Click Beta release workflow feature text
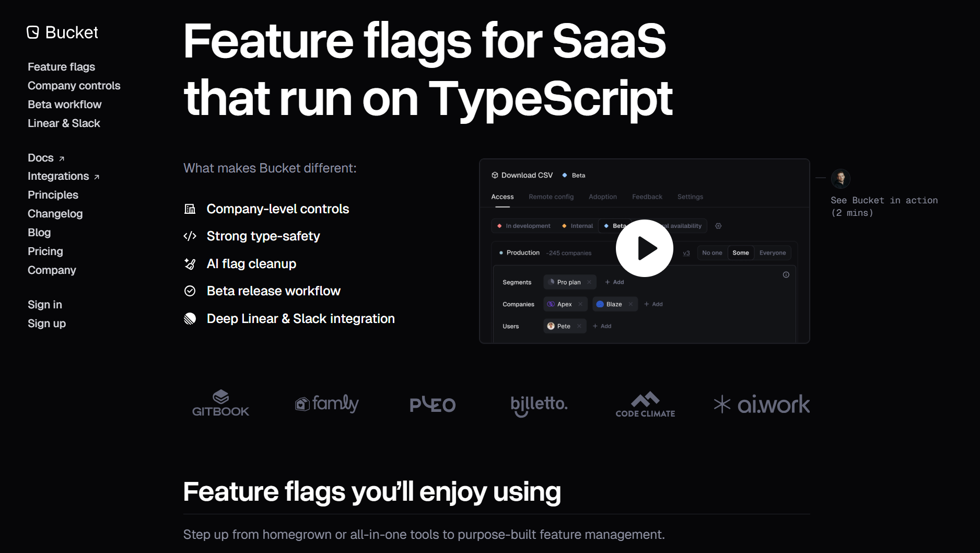This screenshot has height=553, width=980. pos(273,291)
